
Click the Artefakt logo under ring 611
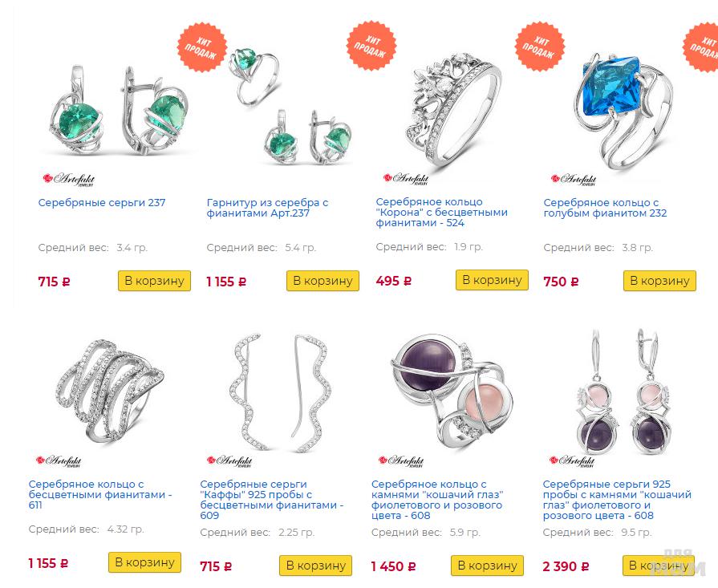point(59,460)
